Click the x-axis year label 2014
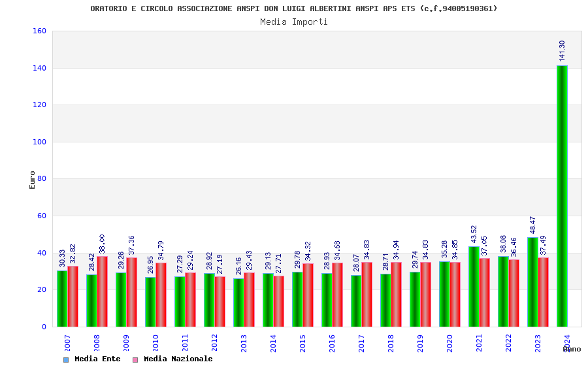The image size is (588, 392). coord(273,343)
